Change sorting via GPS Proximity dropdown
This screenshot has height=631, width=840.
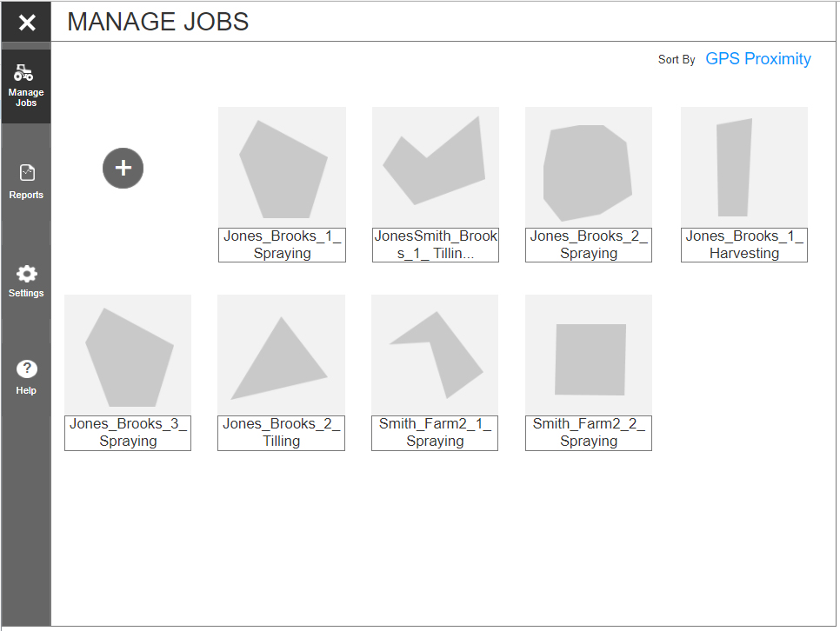pos(757,59)
